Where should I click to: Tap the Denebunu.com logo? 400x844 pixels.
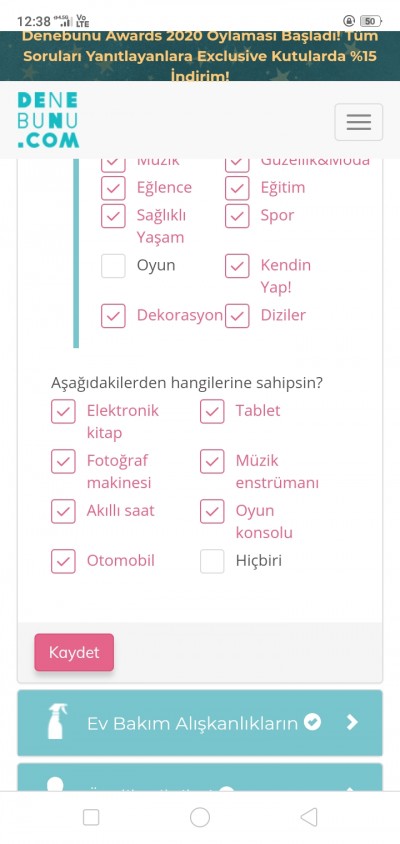tap(48, 119)
